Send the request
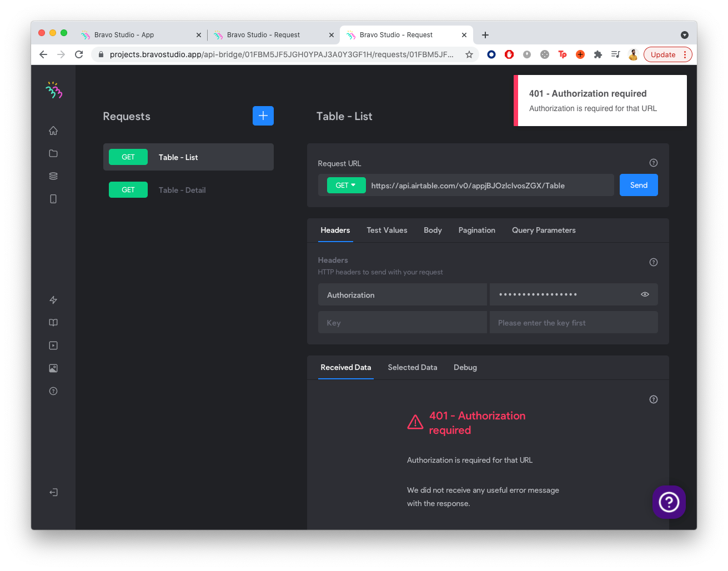 639,185
